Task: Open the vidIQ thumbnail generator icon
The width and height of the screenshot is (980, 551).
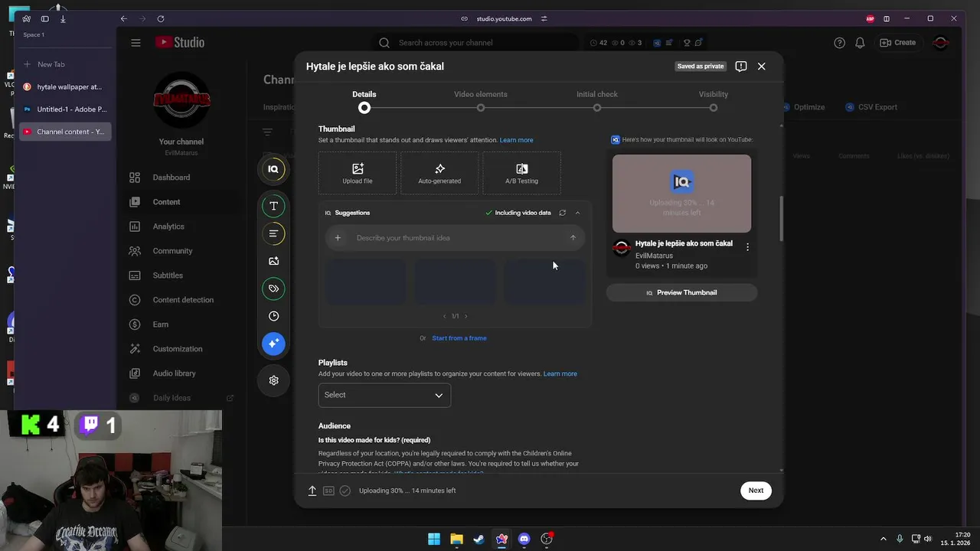Action: pos(273,261)
